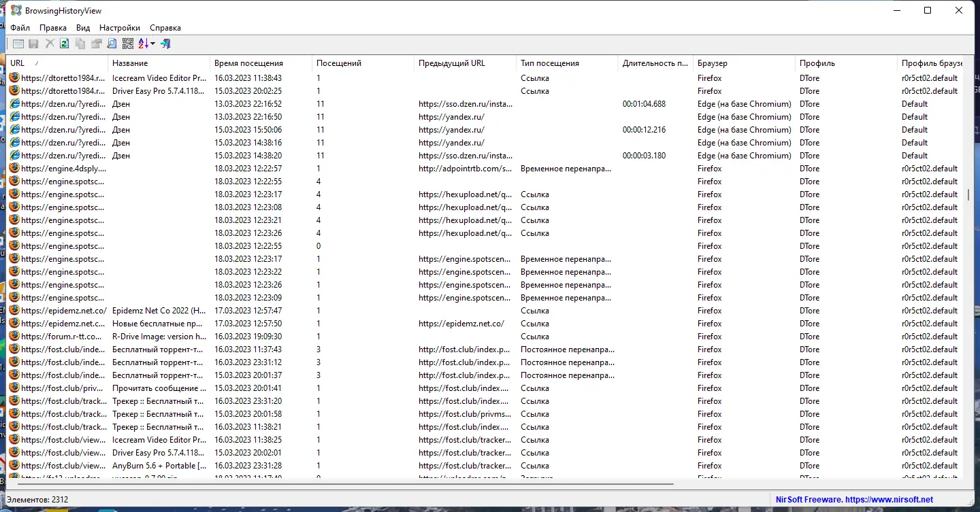Refresh the history list with the toolbar icon
The height and width of the screenshot is (512, 980).
65,44
